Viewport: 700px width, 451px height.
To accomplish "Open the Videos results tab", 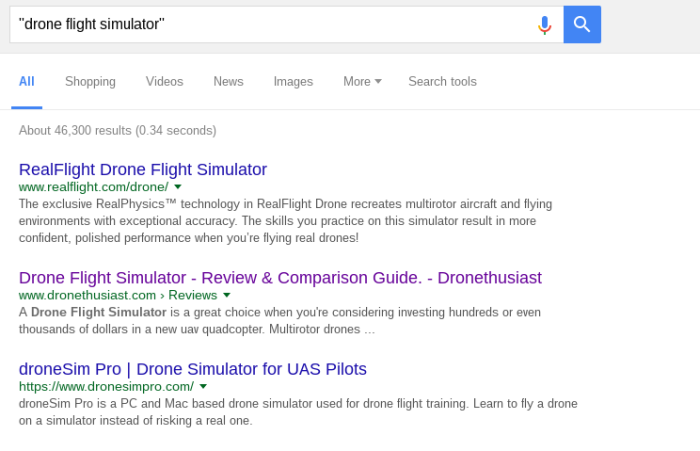I will [x=164, y=82].
